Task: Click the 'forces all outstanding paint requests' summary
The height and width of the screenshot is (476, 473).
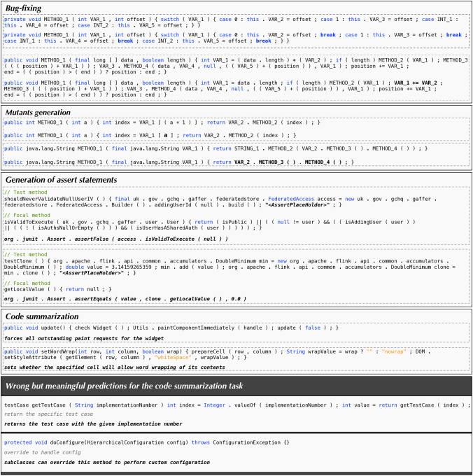Action: [84, 338]
